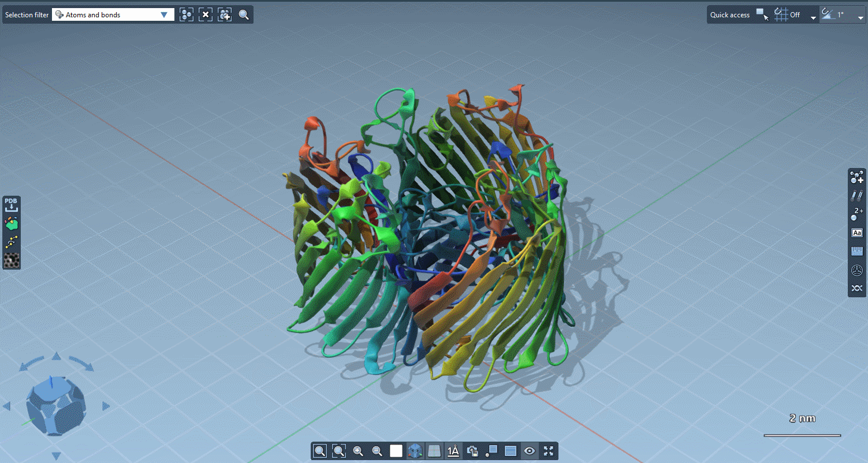The image size is (868, 463).
Task: Select the zoom in magnifier tool
Action: pyautogui.click(x=357, y=451)
